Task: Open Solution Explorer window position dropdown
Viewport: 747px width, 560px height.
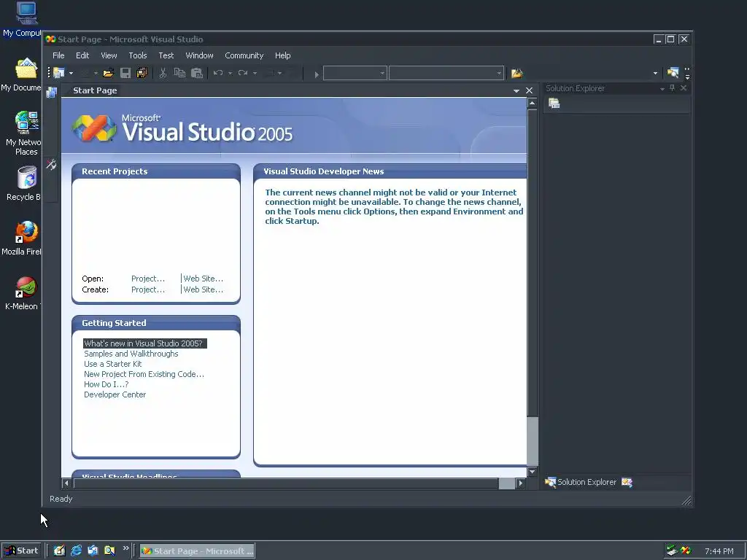Action: (662, 88)
